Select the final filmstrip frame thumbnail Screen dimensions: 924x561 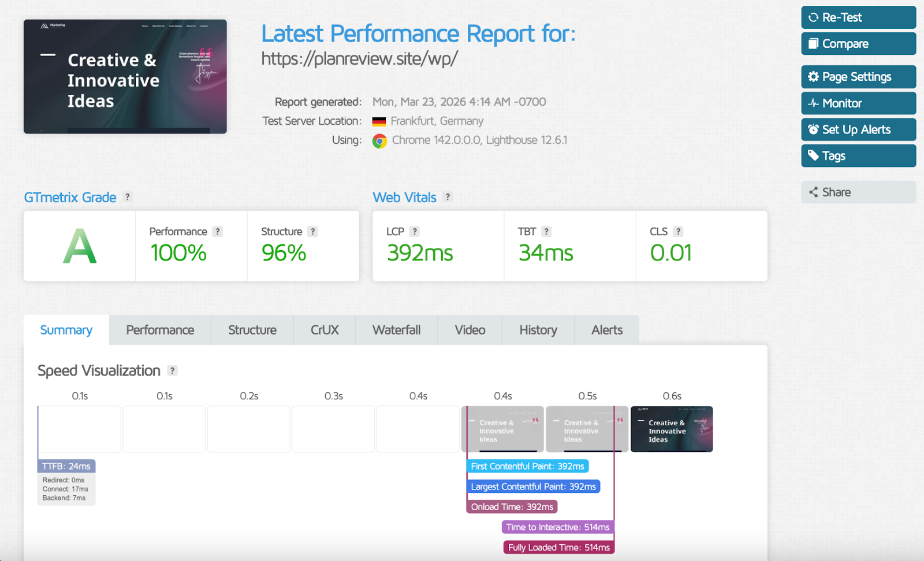pos(672,429)
